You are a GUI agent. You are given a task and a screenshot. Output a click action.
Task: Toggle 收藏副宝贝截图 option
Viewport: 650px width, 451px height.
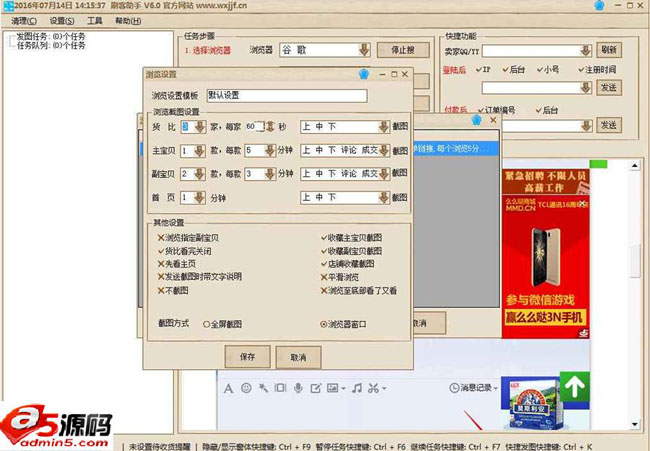[x=352, y=251]
